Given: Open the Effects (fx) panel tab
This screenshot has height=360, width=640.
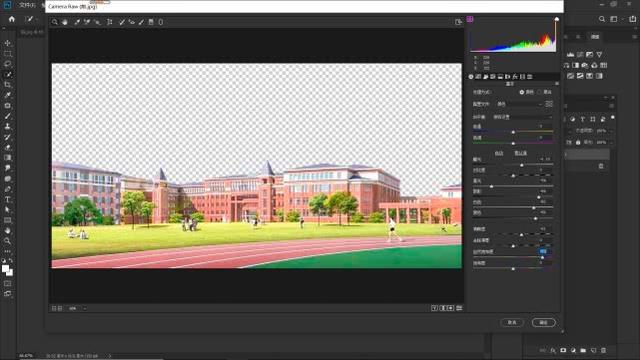Looking at the screenshot, I should tap(515, 77).
